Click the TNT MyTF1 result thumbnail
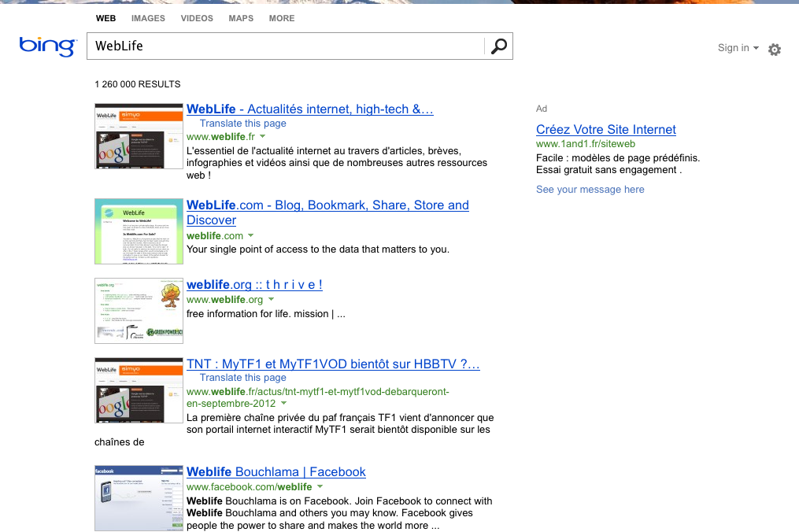Image resolution: width=799 pixels, height=532 pixels. (x=139, y=390)
